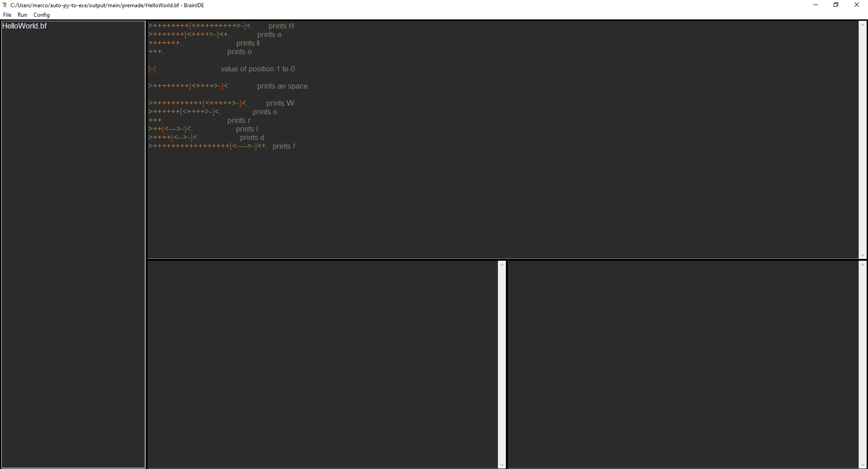Click the comment 'prints e'
868x469 pixels.
tap(269, 35)
